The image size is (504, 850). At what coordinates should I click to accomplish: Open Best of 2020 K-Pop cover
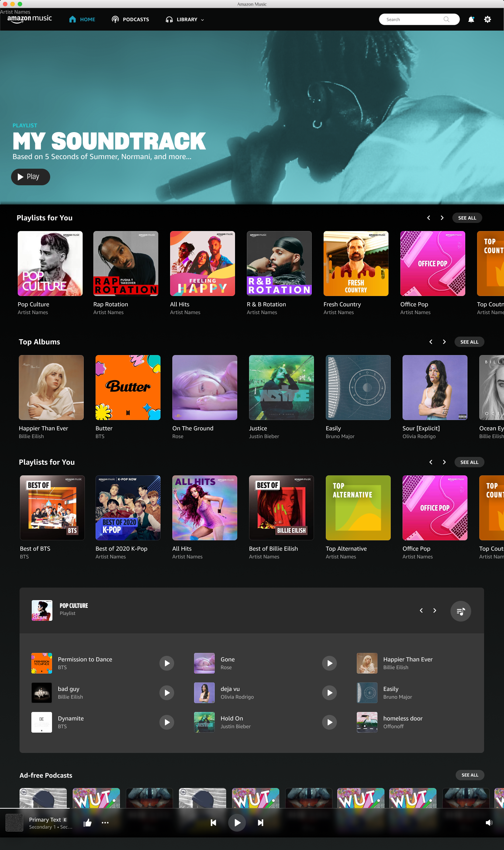128,508
